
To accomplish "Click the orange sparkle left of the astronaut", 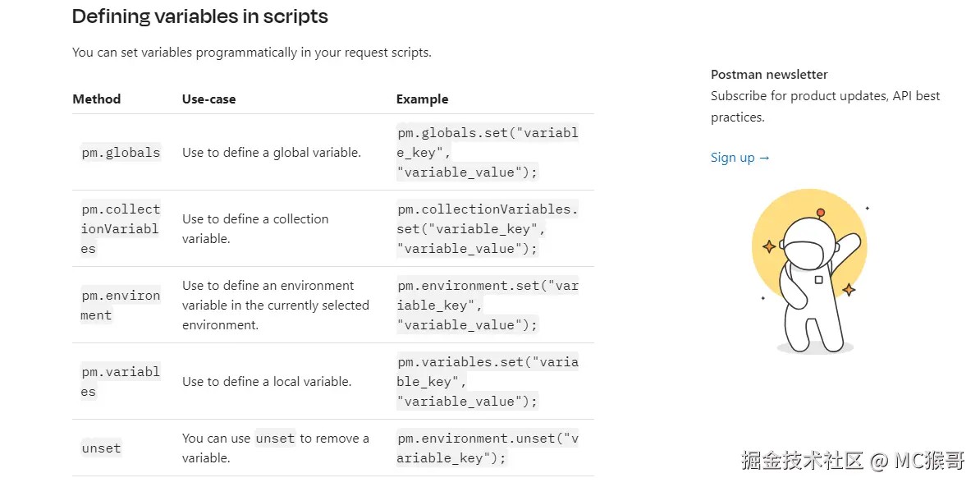I will pos(769,247).
